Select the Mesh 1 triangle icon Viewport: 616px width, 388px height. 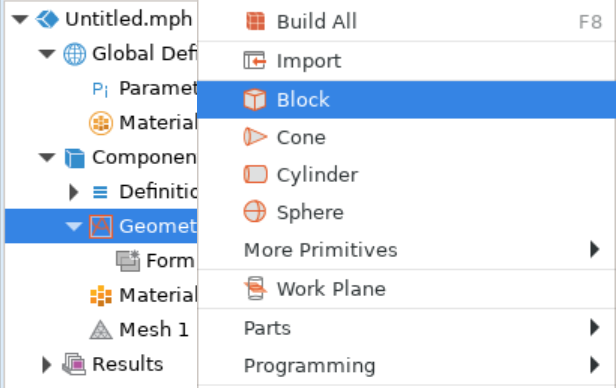pos(101,329)
